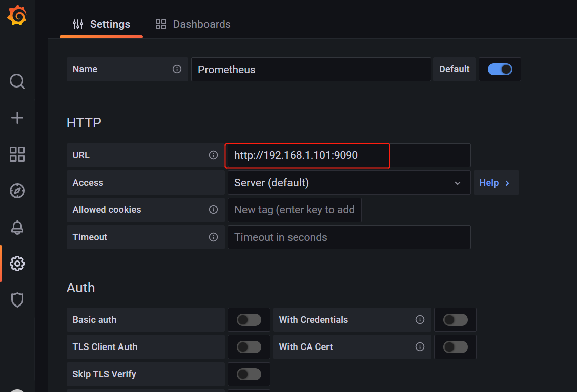Enable the With CA Cert switch
577x392 pixels.
click(x=455, y=347)
